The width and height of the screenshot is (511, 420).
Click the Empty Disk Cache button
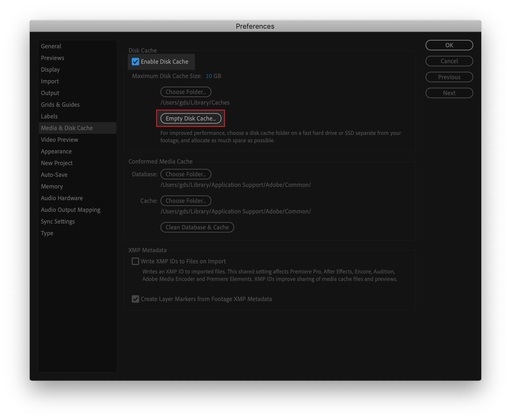click(191, 118)
